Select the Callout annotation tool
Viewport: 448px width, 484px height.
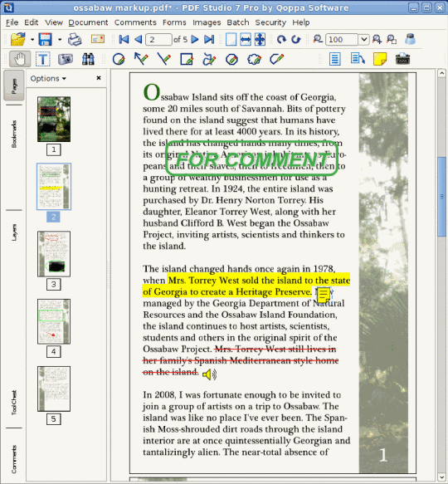tap(358, 59)
